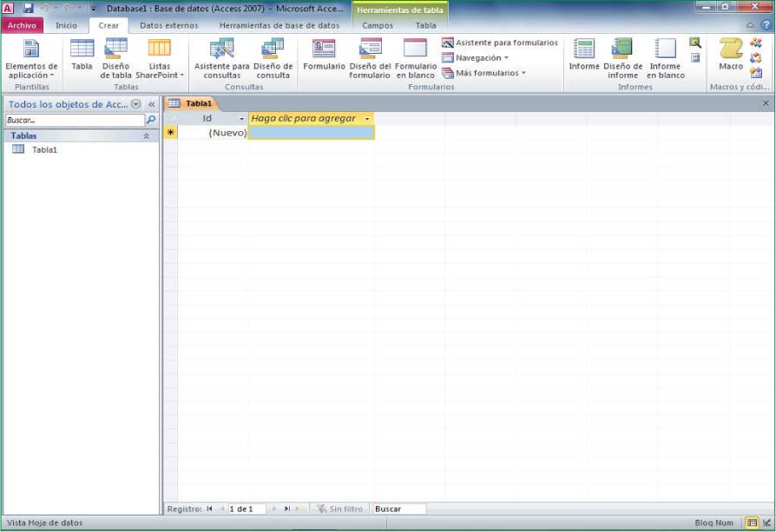
Task: Open the Elementos de aplicación templates
Action: (31, 59)
